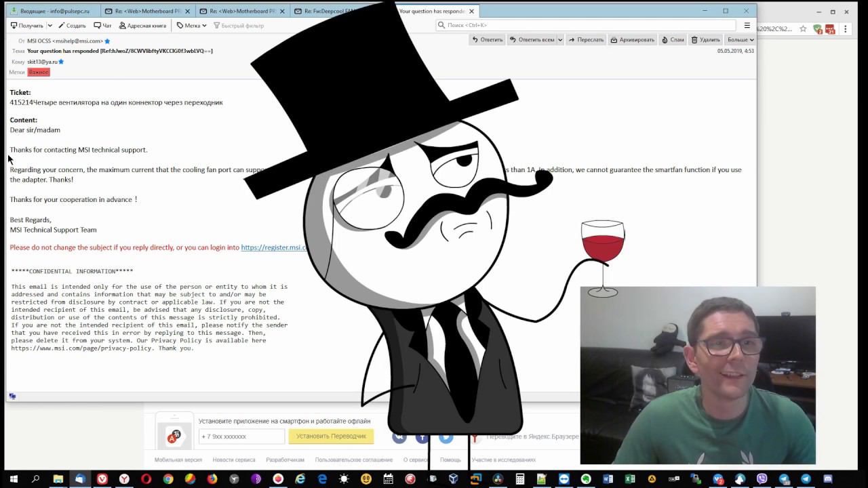Close the second Re: Motherboard tab
This screenshot has height=488, width=868.
282,12
